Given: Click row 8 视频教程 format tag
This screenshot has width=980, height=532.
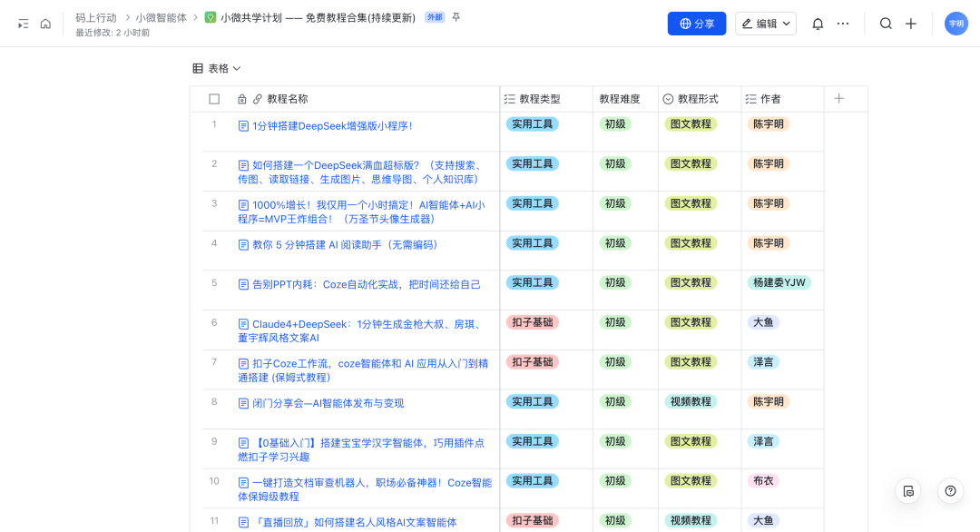Looking at the screenshot, I should (691, 401).
